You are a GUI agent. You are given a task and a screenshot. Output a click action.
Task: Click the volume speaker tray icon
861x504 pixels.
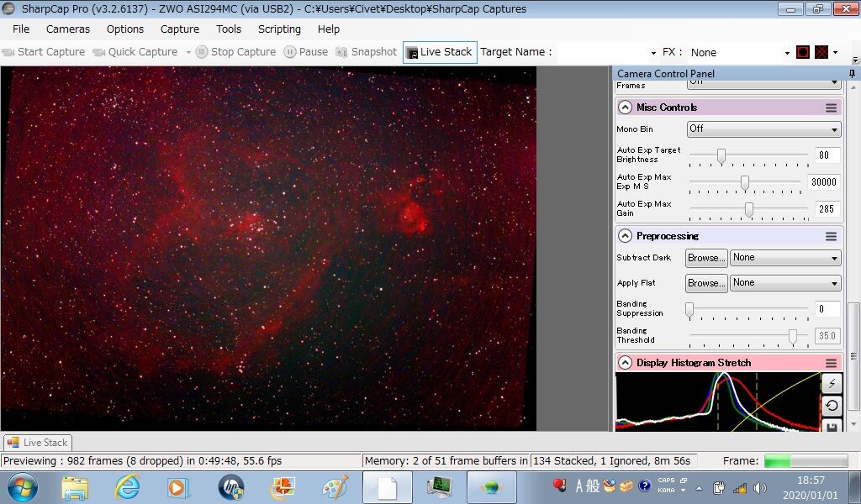[760, 487]
